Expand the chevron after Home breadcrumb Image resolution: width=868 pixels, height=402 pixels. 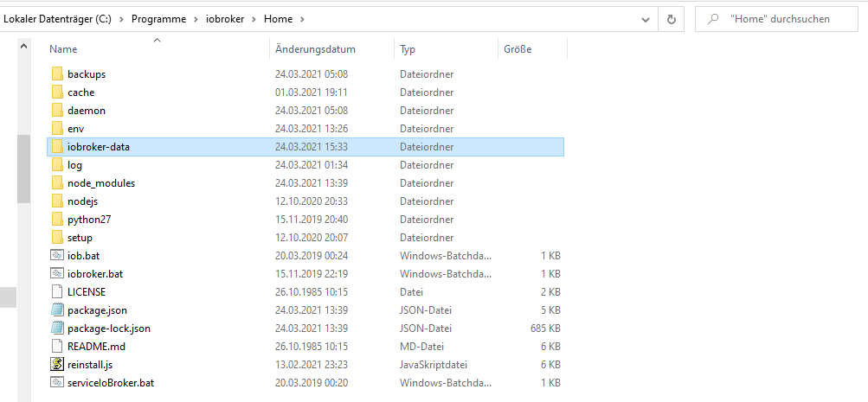[302, 19]
